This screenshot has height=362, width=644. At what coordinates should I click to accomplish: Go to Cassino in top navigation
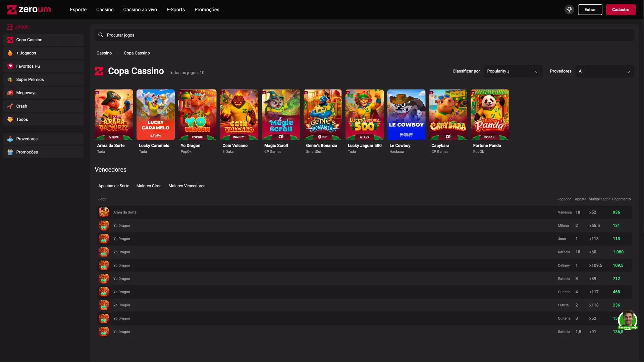coord(105,10)
